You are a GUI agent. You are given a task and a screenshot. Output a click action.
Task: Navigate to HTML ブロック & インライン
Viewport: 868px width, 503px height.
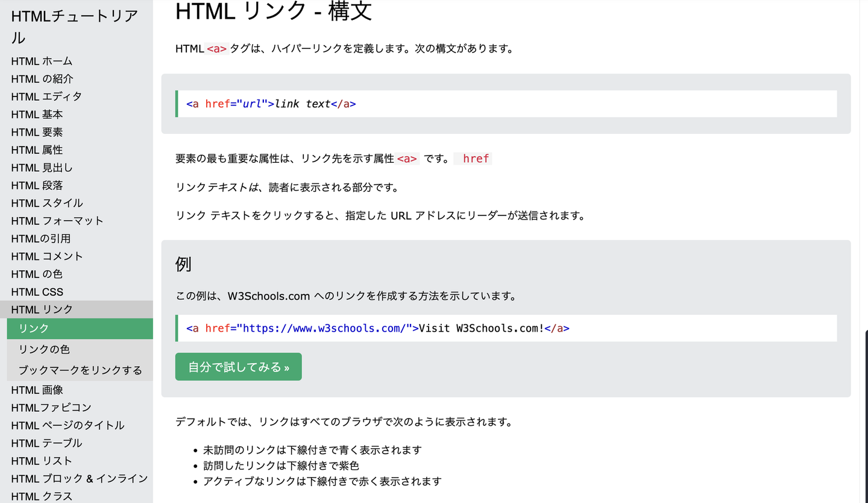pyautogui.click(x=79, y=479)
